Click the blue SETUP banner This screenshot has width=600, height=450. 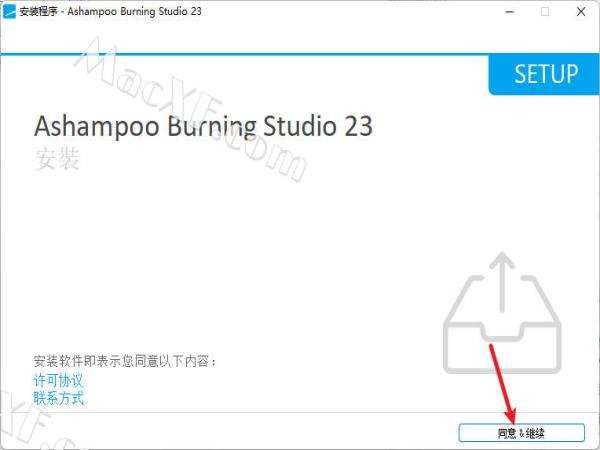[x=544, y=75]
